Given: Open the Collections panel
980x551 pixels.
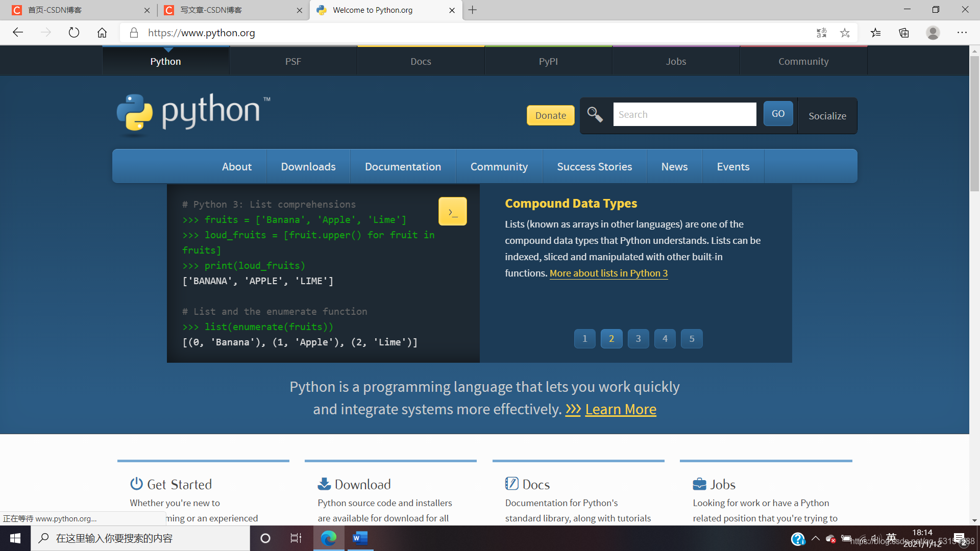Looking at the screenshot, I should 904,33.
